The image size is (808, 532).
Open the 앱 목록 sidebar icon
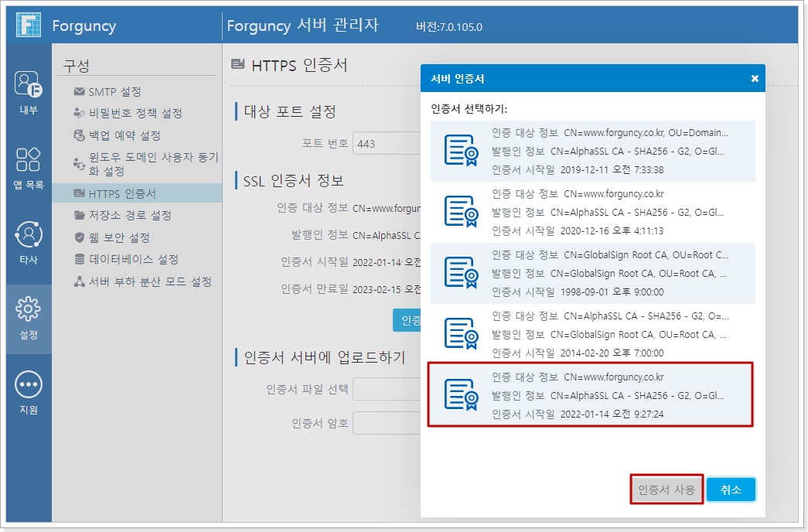pos(29,159)
